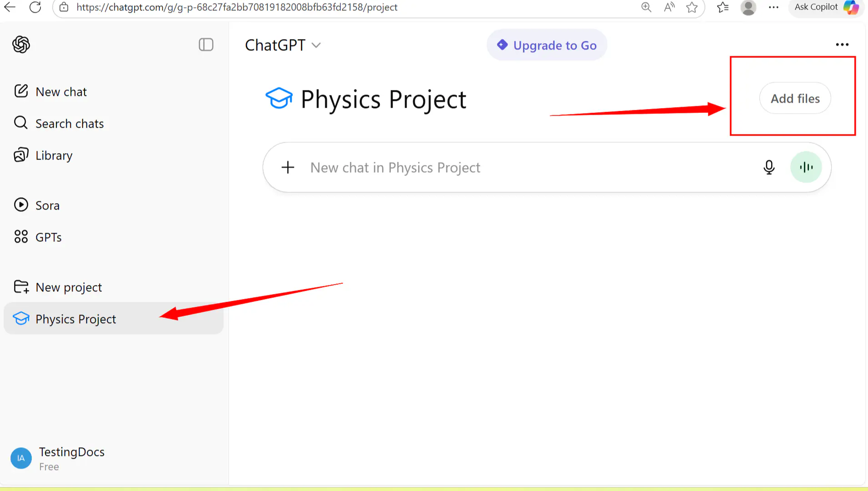Click the New project folder-plus icon
The width and height of the screenshot is (868, 491).
(x=21, y=286)
